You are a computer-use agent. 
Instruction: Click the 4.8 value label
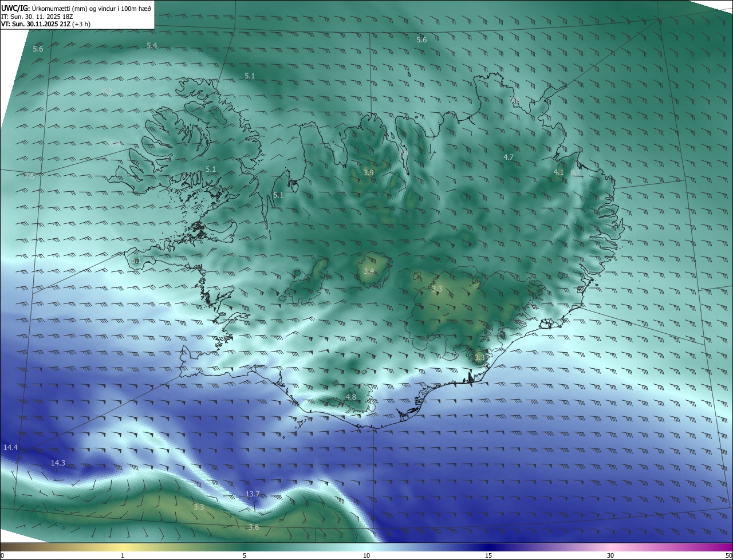[x=351, y=397]
